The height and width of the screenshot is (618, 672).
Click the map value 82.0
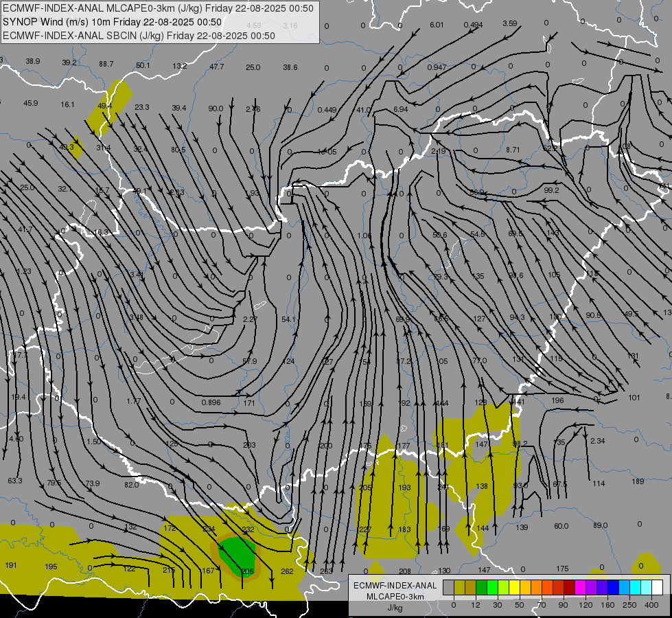(x=132, y=485)
